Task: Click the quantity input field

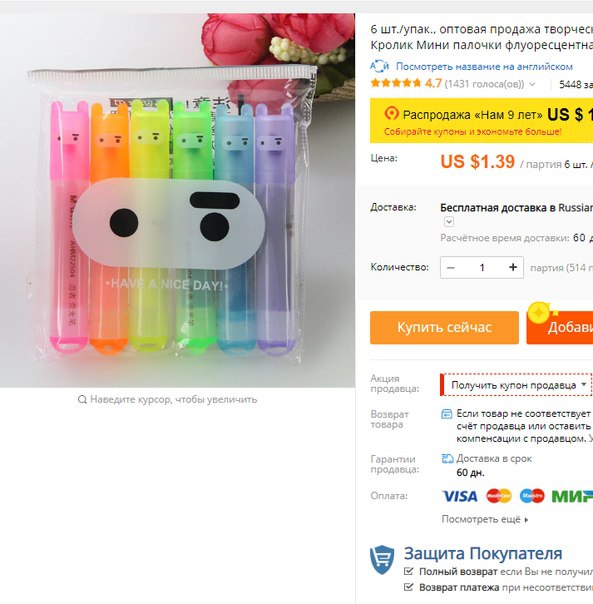Action: pyautogui.click(x=482, y=267)
